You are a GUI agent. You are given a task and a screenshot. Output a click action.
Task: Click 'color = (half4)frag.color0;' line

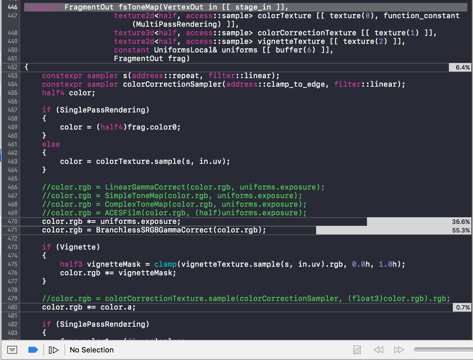coord(120,127)
